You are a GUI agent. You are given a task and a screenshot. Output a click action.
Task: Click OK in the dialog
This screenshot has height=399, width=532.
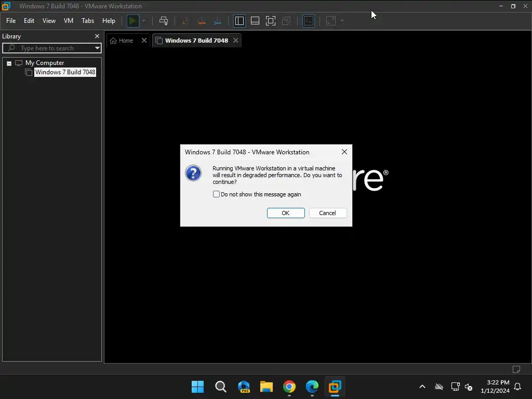pyautogui.click(x=286, y=213)
